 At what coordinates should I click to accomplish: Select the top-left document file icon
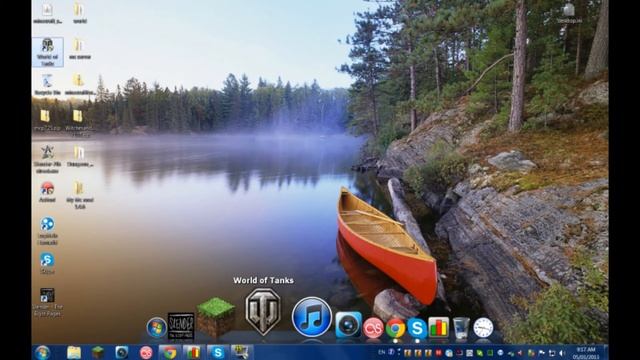47,13
